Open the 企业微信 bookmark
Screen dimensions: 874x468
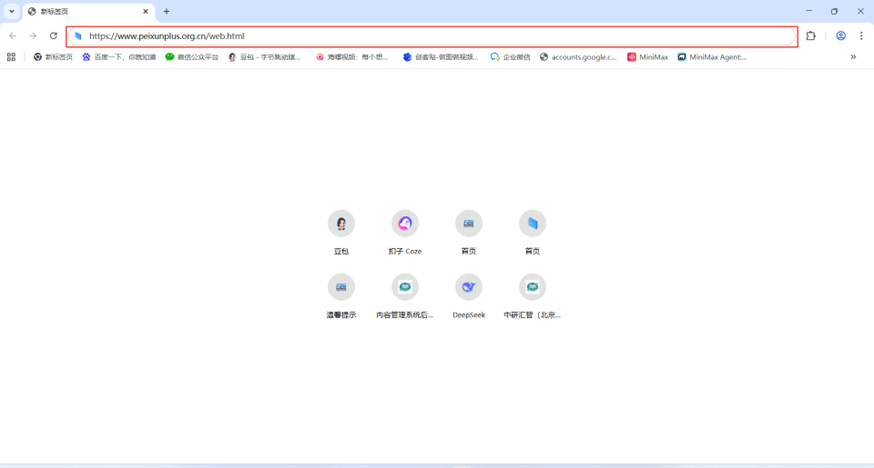510,57
